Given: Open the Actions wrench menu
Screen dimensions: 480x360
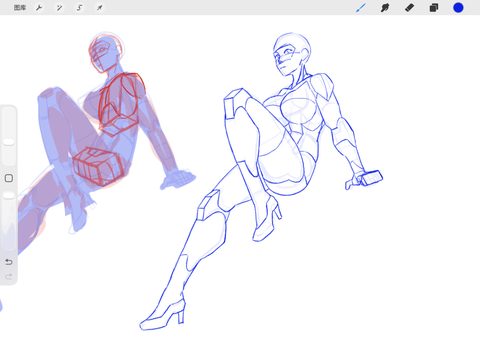Looking at the screenshot, I should pyautogui.click(x=39, y=8).
